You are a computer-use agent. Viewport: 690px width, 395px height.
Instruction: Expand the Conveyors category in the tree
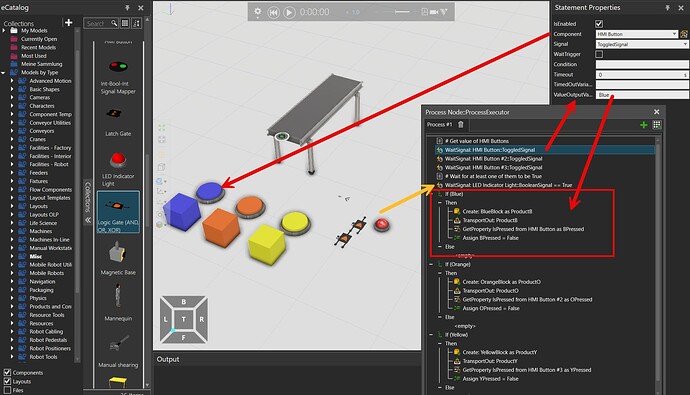click(x=12, y=131)
